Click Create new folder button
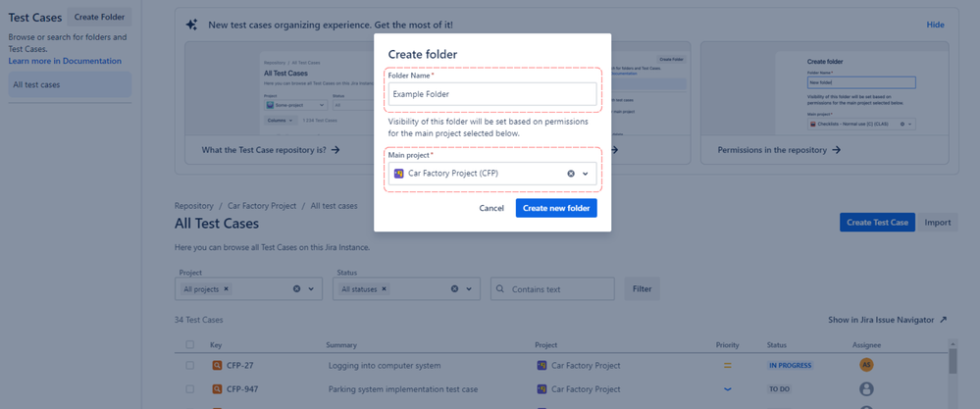 click(x=556, y=208)
